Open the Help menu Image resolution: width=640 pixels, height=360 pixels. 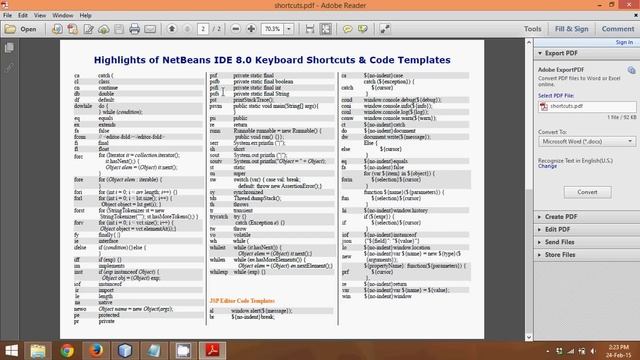click(x=85, y=16)
